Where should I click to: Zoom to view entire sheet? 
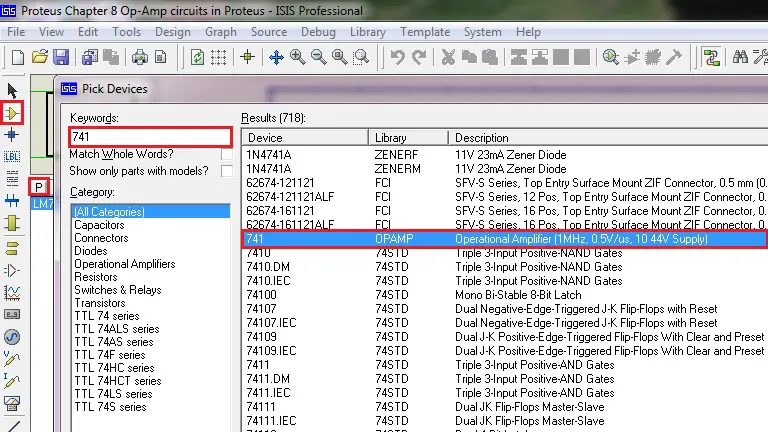tap(339, 57)
